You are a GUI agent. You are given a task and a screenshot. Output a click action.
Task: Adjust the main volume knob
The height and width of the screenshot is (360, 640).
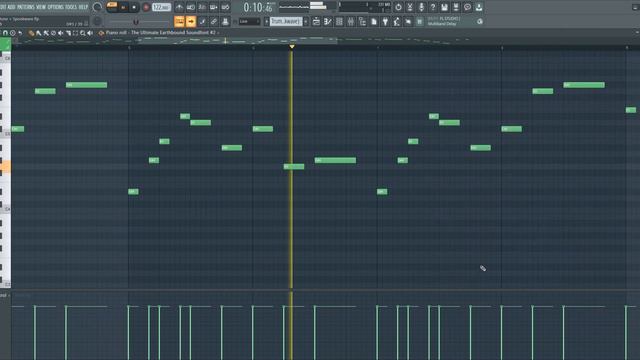pos(97,7)
